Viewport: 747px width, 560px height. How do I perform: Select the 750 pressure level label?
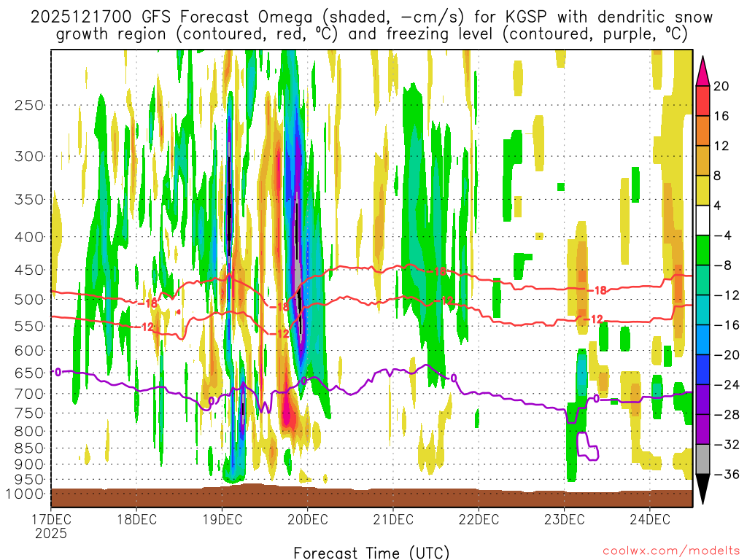coord(29,413)
